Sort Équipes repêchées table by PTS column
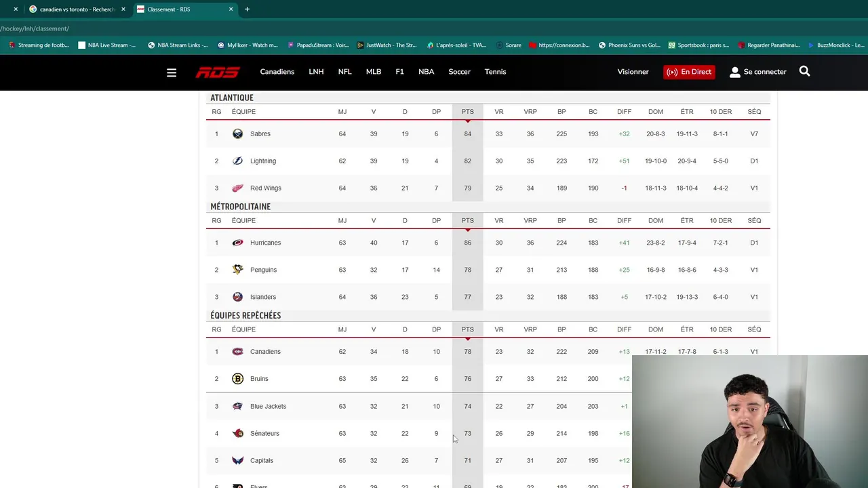 coord(467,329)
